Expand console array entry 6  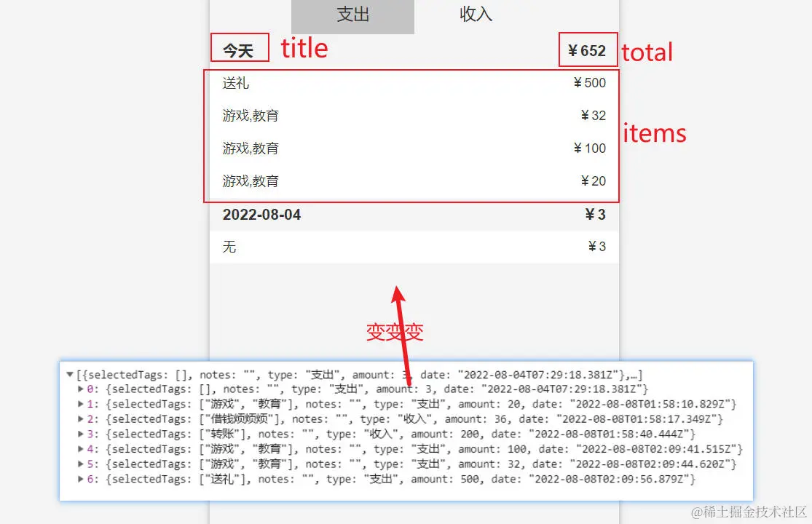81,479
